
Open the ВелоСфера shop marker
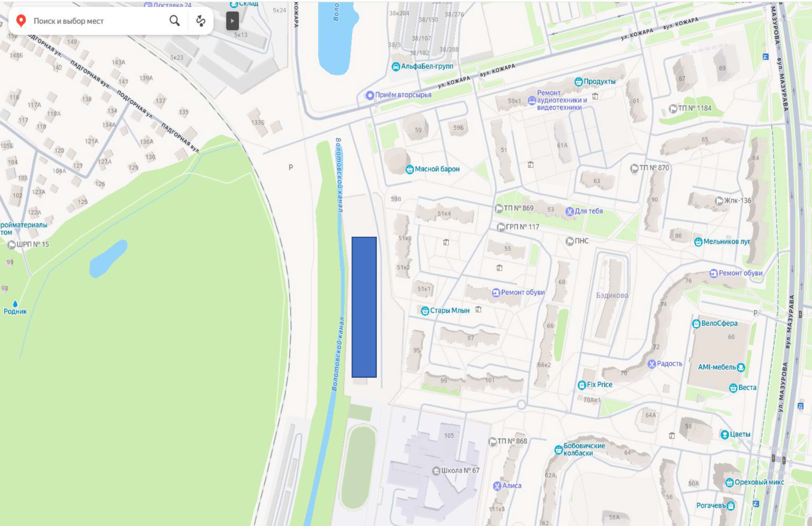pos(696,324)
